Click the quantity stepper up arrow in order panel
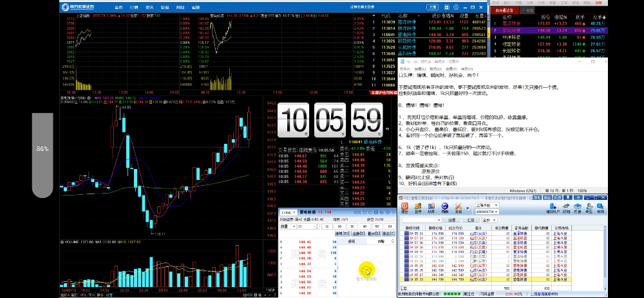This screenshot has width=644, height=298. (x=317, y=224)
